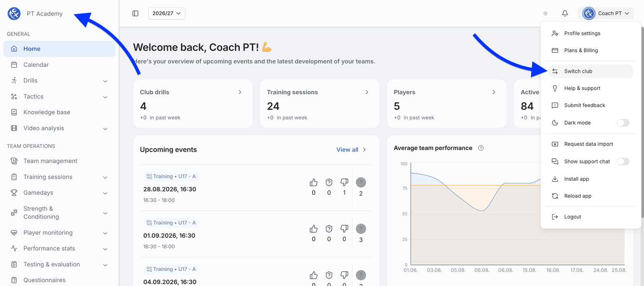Click the Player monitoring heart icon
The height and width of the screenshot is (286, 644).
[x=14, y=233]
